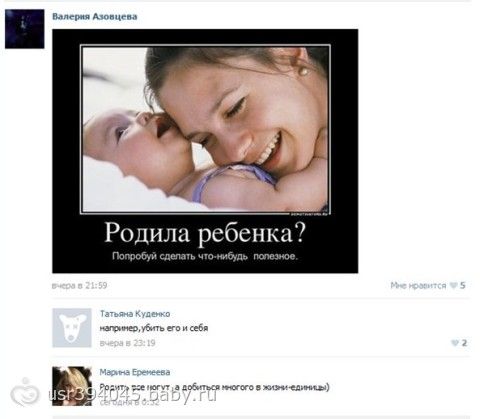Viewport: 480px width, 419px height.
Task: Click the demotivators watermark inside picture
Action: coord(310,214)
